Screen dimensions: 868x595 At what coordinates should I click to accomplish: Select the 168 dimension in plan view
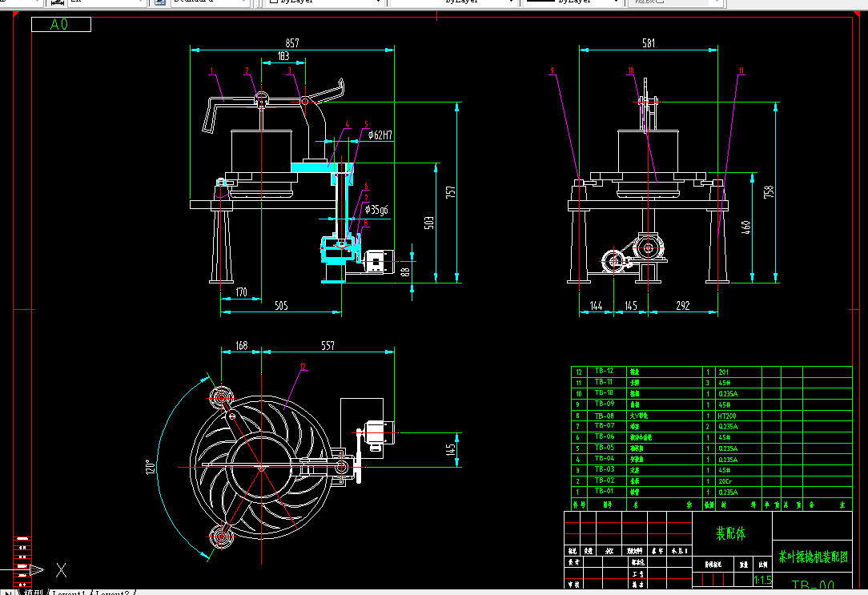coord(241,345)
